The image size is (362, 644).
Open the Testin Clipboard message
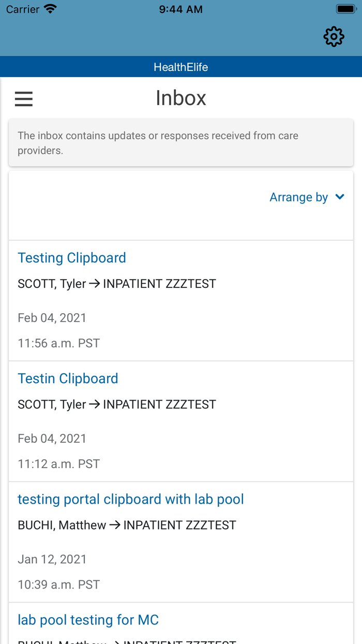[68, 378]
